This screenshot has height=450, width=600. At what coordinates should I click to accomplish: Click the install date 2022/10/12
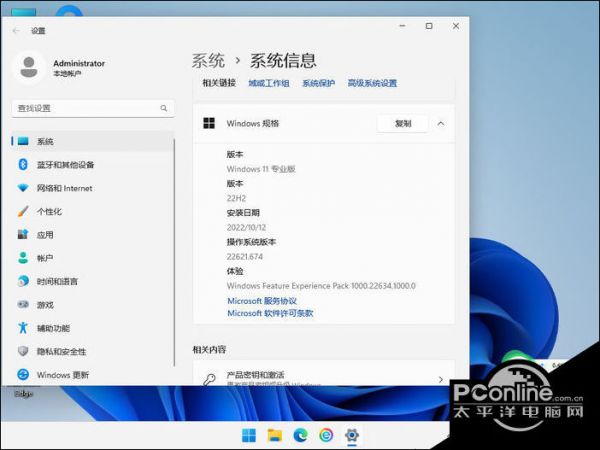(x=246, y=227)
